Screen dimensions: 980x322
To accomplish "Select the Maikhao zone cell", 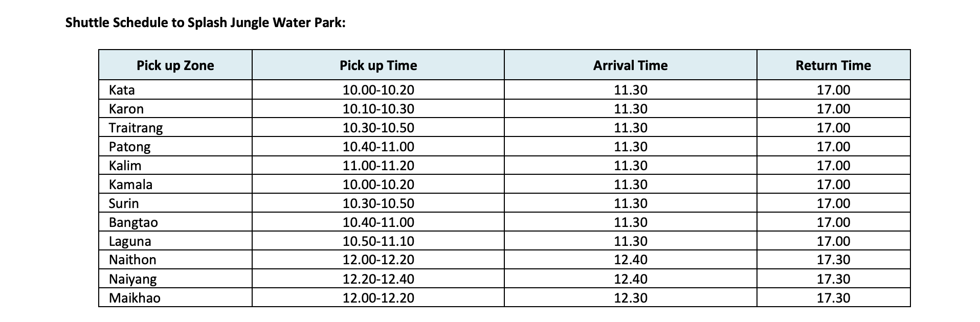I will [x=135, y=298].
